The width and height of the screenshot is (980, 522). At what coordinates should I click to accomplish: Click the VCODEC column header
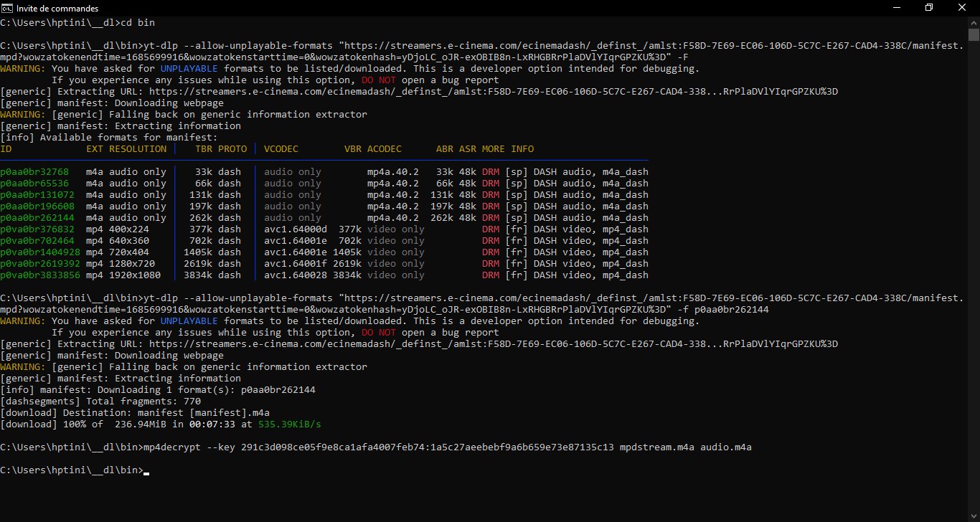point(281,149)
